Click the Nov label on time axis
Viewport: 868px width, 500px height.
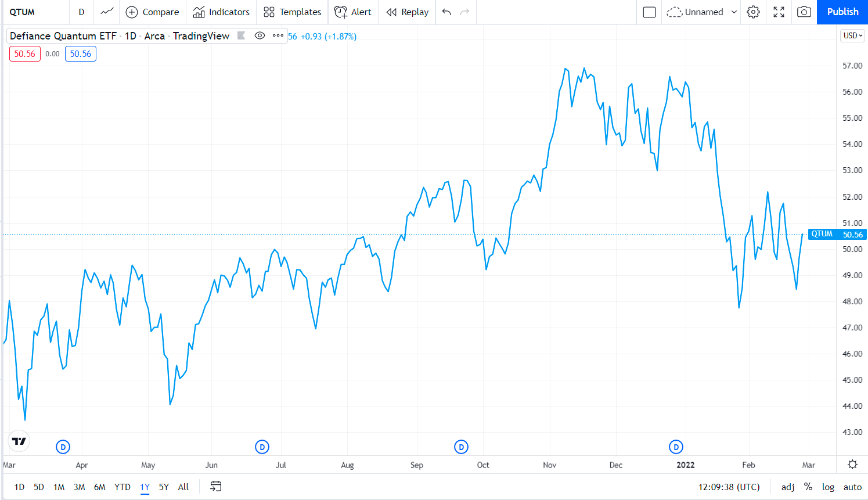tap(549, 465)
